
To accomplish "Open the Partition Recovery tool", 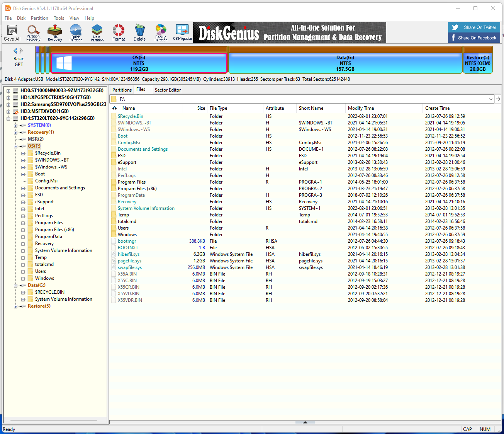I will tap(33, 33).
